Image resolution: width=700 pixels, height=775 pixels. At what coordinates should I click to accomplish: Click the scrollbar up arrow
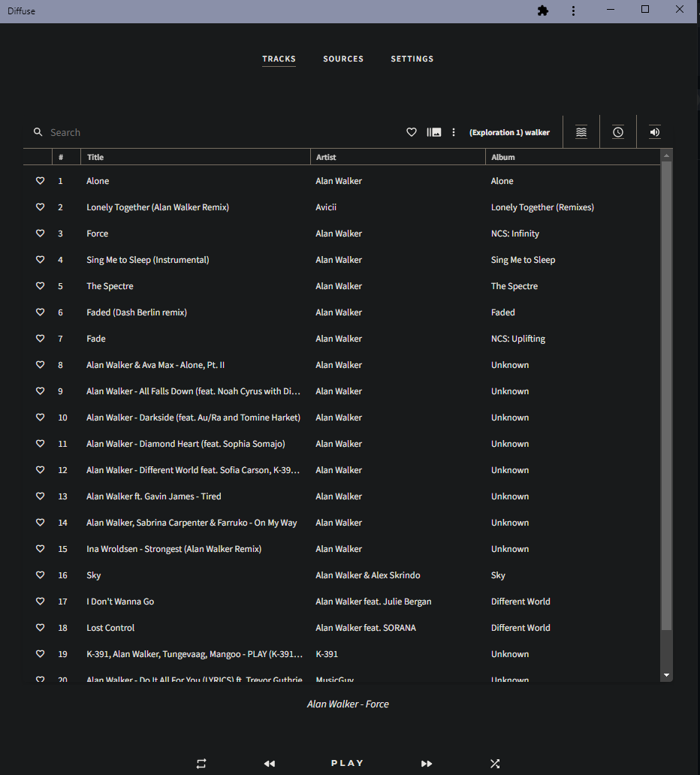pyautogui.click(x=666, y=155)
